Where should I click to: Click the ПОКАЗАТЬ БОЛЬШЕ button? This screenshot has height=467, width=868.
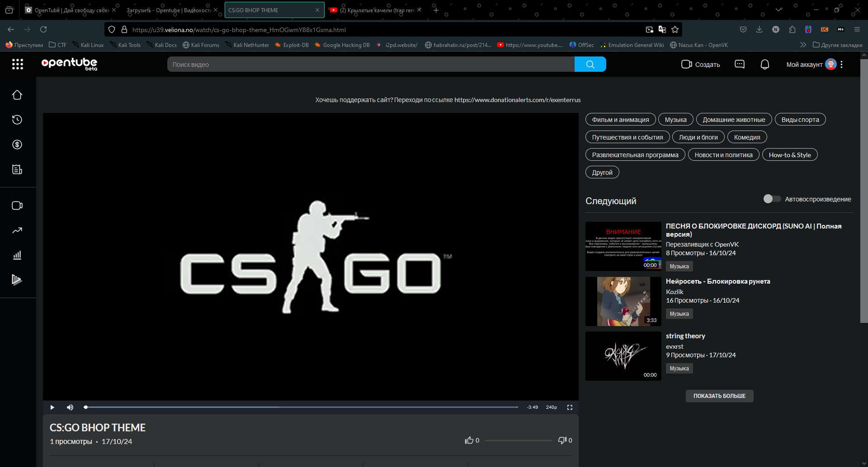[719, 396]
